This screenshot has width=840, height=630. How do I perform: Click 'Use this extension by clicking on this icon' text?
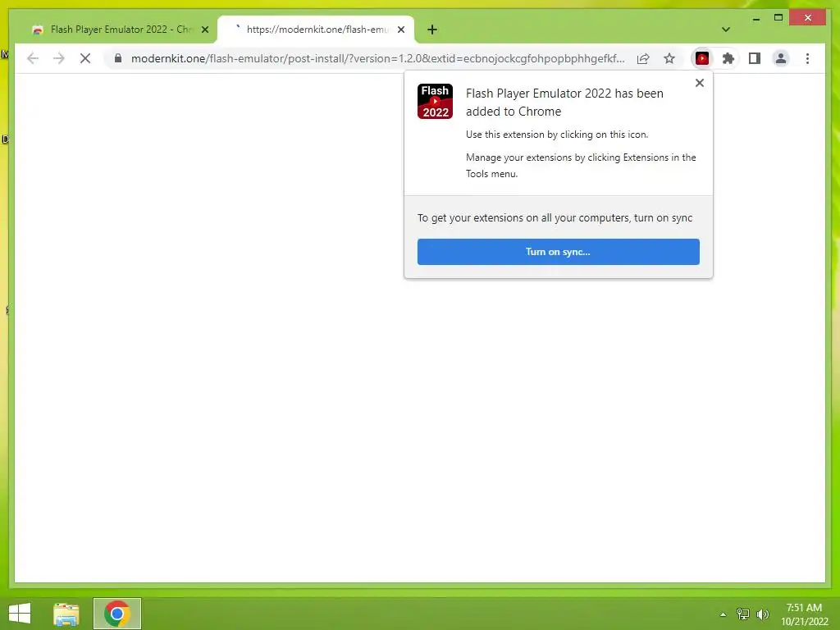(x=557, y=135)
